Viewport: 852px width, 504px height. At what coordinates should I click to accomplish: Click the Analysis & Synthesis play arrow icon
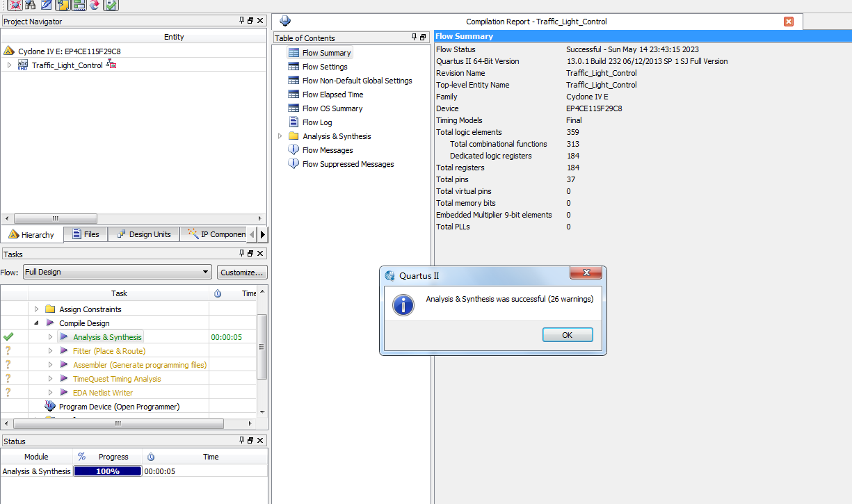coord(65,337)
